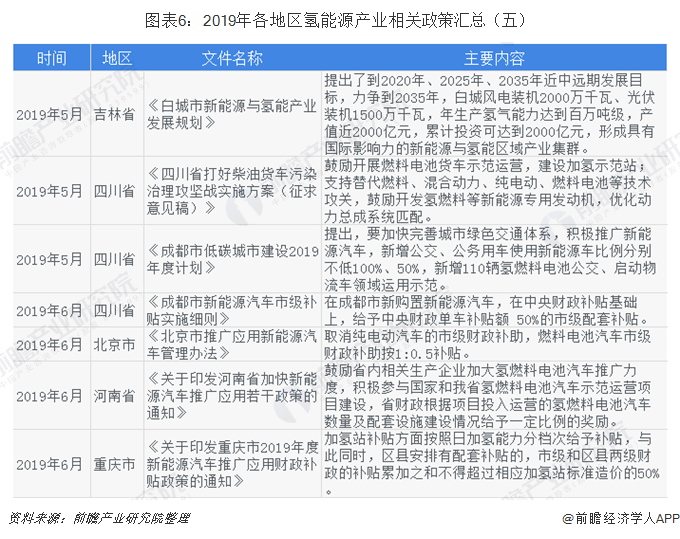680x539 pixels.
Task: Click 2019年6月 in the 重庆市 row
Action: coord(49,464)
